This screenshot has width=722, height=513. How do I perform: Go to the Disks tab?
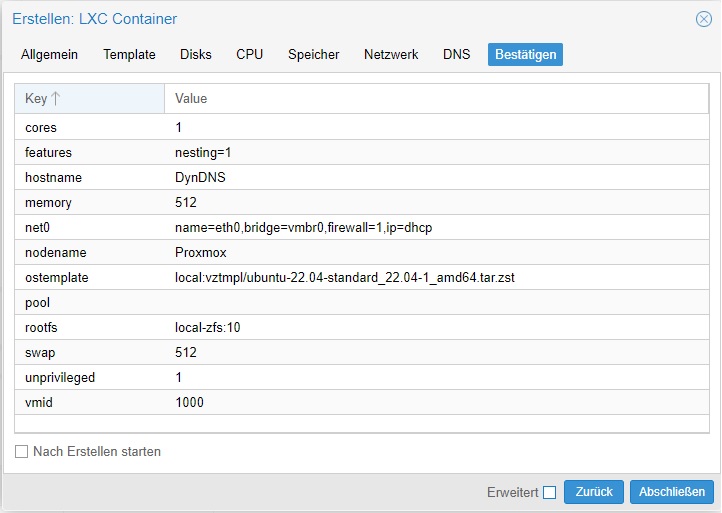click(x=196, y=54)
